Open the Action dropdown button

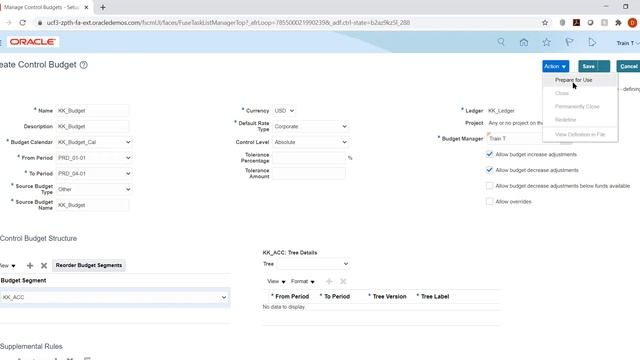click(x=556, y=66)
